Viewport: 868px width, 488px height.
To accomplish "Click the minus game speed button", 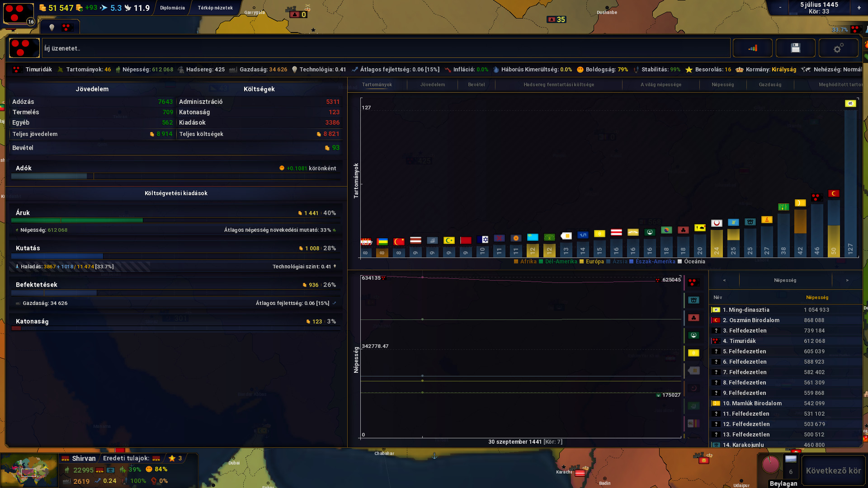I will [780, 8].
